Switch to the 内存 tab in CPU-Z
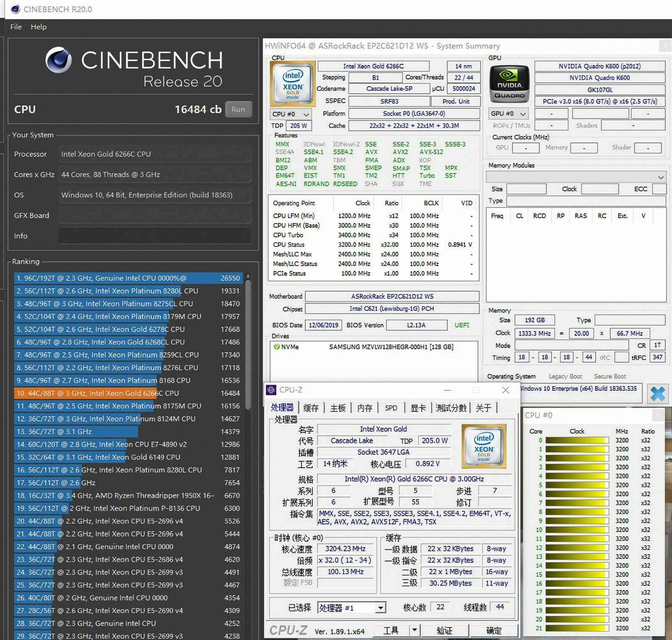 pyautogui.click(x=365, y=408)
